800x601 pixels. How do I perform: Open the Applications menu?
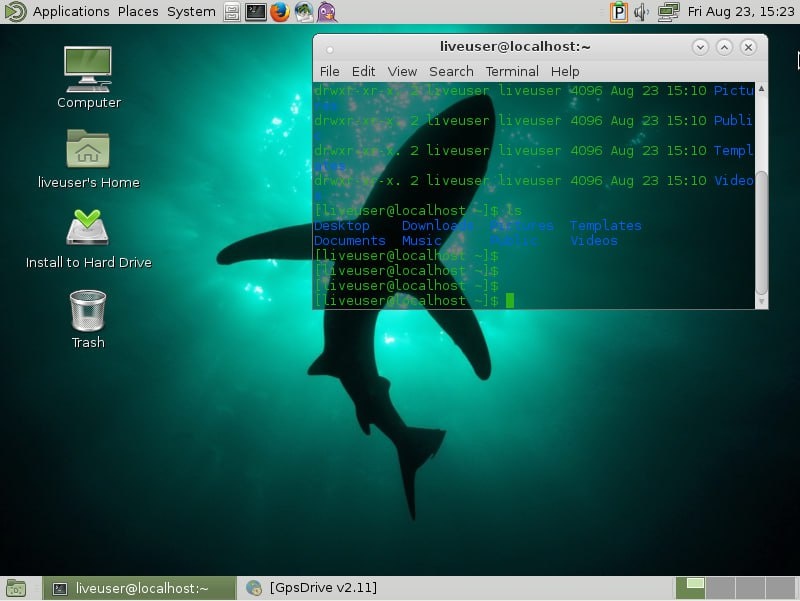[x=71, y=12]
